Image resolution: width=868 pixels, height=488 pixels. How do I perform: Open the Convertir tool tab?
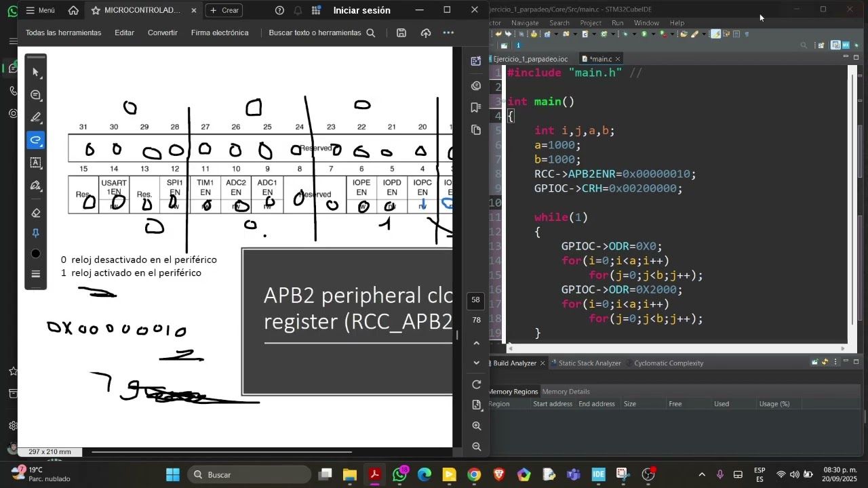(163, 33)
